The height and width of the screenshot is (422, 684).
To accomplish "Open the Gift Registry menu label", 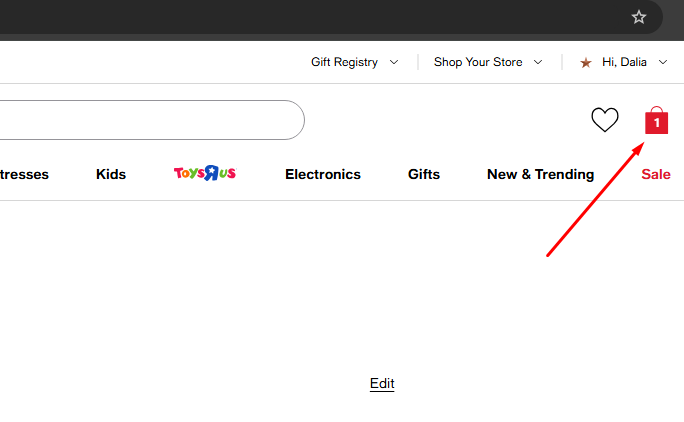I will click(x=344, y=62).
